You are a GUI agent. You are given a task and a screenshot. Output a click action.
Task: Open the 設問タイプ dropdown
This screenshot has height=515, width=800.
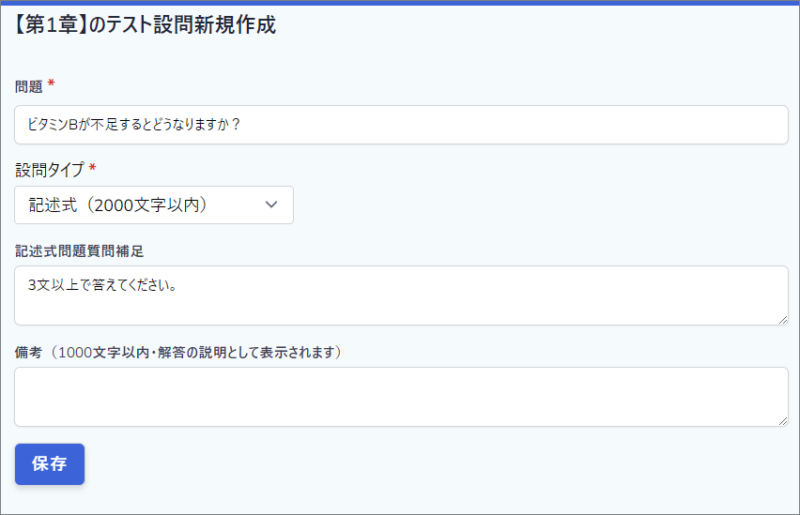154,205
